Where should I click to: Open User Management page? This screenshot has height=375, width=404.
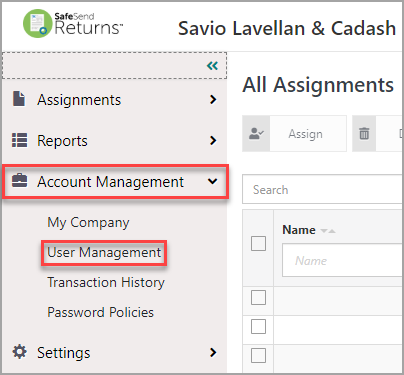pyautogui.click(x=104, y=253)
